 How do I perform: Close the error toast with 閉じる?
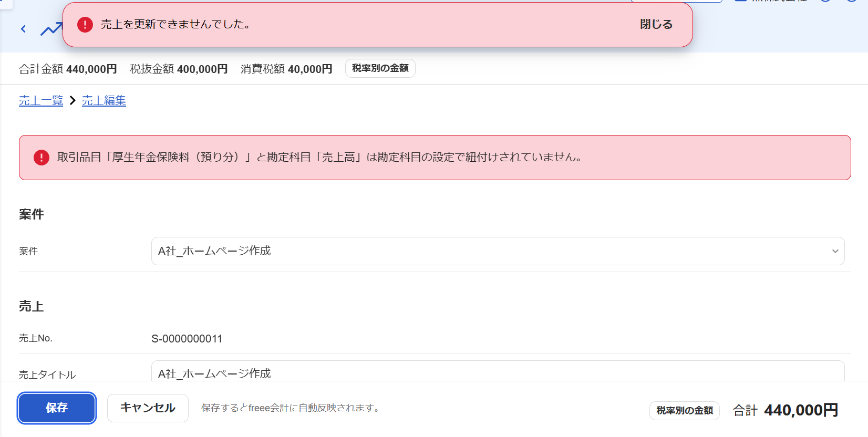pos(656,24)
